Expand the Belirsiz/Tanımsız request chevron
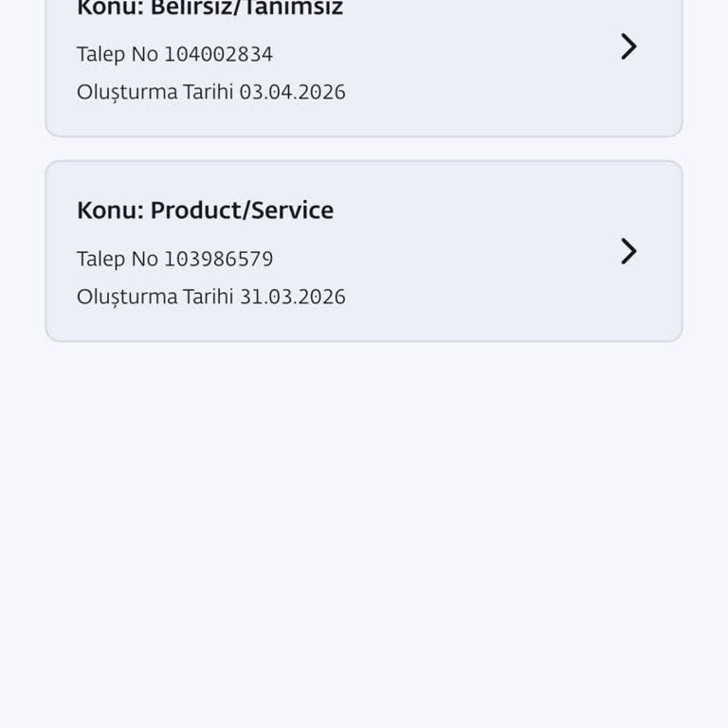This screenshot has height=728, width=728. point(628,46)
